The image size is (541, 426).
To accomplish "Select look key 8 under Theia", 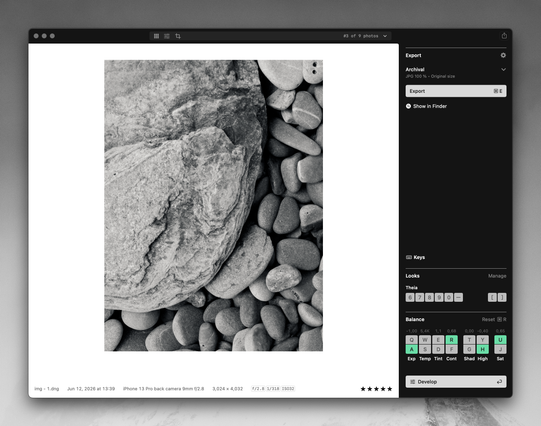I will [x=429, y=297].
